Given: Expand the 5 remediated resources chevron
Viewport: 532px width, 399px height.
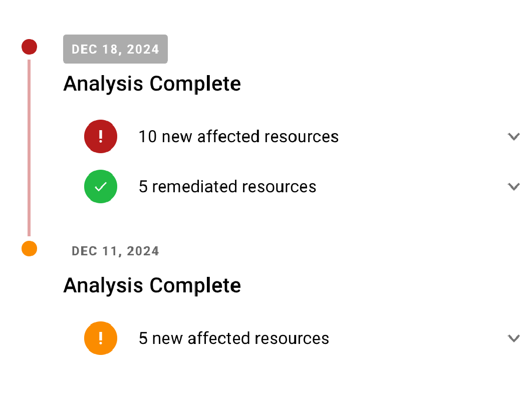Looking at the screenshot, I should click(x=513, y=187).
